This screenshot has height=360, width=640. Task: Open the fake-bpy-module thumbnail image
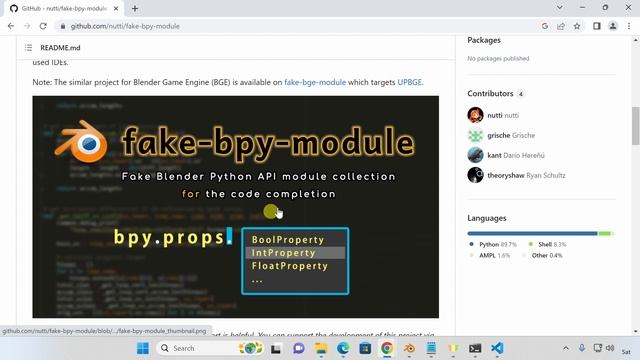coord(236,207)
